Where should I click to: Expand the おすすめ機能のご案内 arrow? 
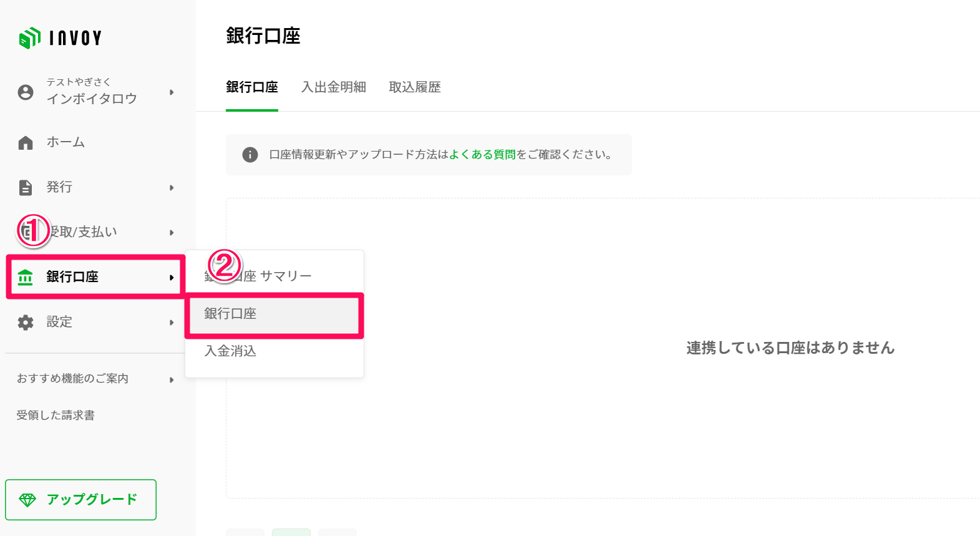(172, 379)
